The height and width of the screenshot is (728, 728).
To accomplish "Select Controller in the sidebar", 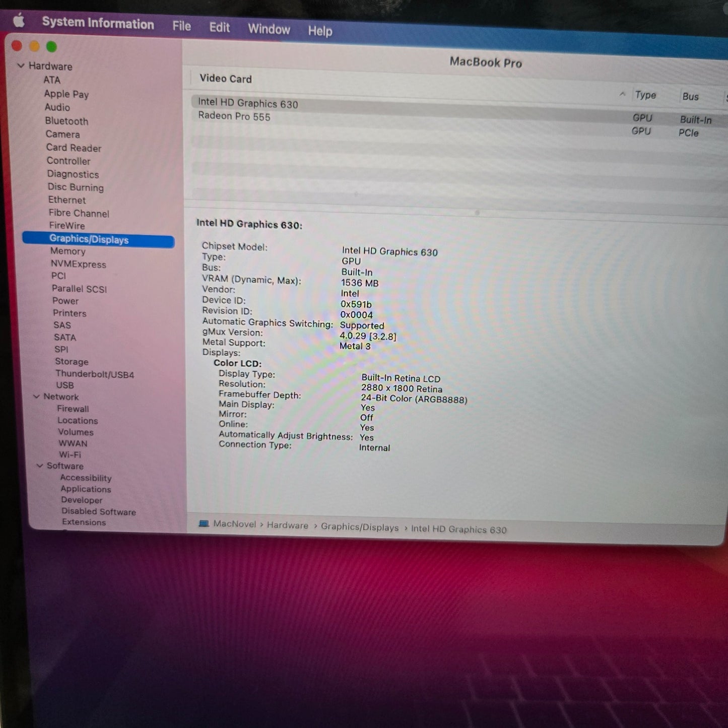I will [x=69, y=161].
